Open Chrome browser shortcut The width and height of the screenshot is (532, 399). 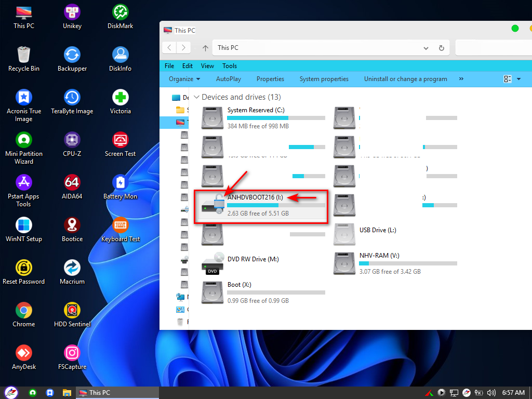tap(24, 315)
